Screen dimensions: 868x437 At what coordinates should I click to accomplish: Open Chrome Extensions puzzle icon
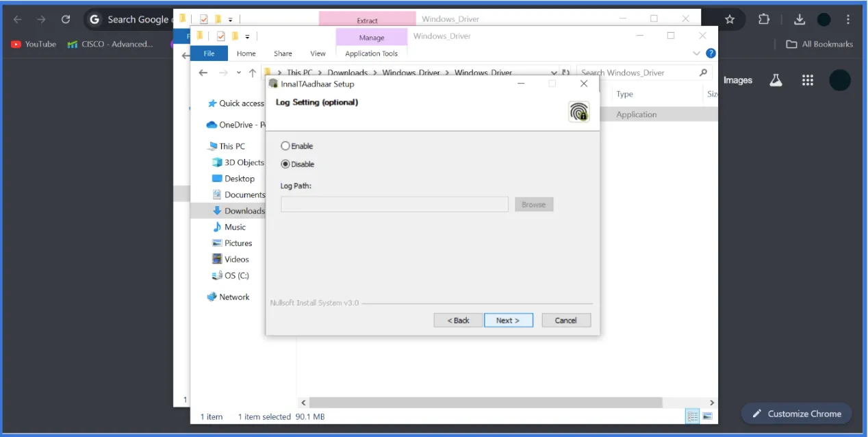(764, 20)
